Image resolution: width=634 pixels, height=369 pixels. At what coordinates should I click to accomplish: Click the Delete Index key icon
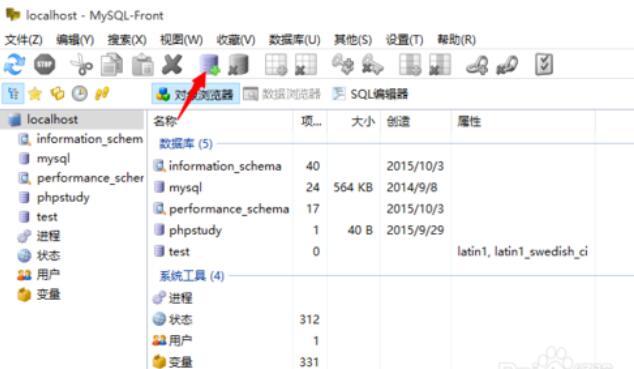372,65
